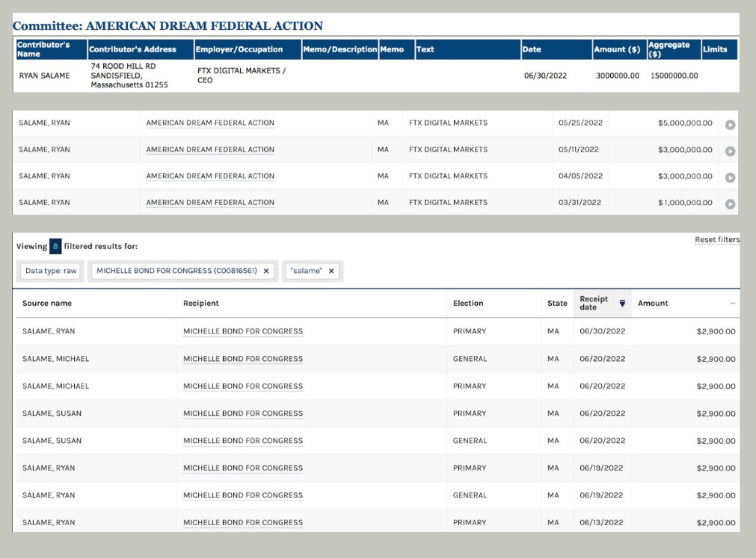Expand the 04/05/2022 $3,000,000.00 row arrow

tap(730, 177)
